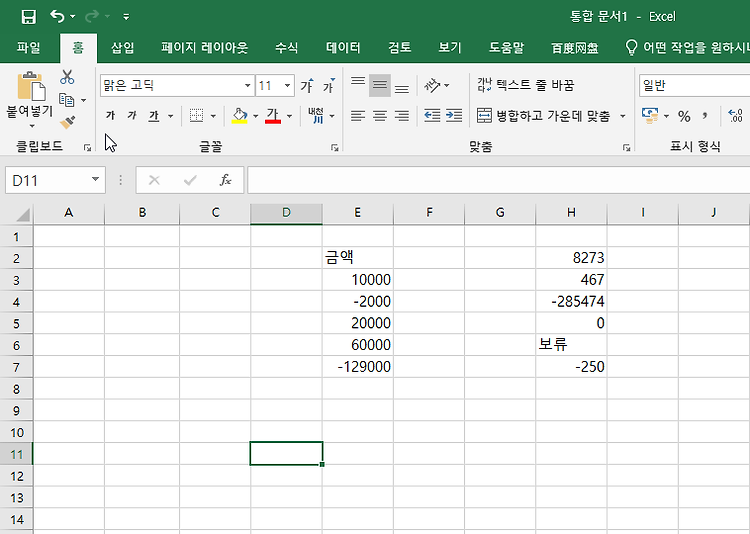Open the 맞춤 dialog launcher
The height and width of the screenshot is (534, 750).
626,148
